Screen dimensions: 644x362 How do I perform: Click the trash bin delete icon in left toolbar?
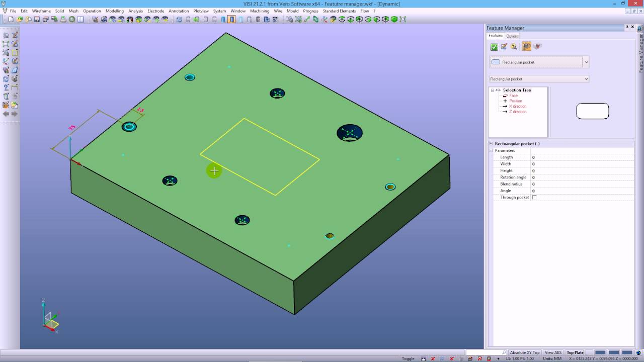6,96
